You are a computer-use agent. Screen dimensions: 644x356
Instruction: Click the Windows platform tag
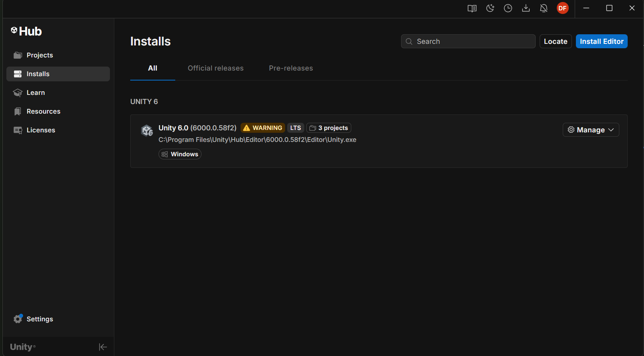tap(180, 154)
